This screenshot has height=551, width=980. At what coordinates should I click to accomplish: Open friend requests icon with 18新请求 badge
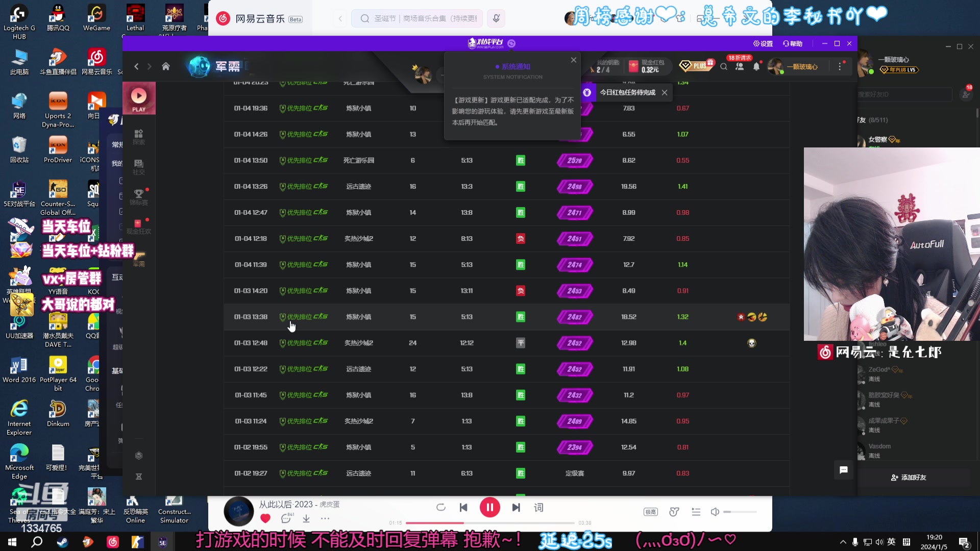point(740,66)
